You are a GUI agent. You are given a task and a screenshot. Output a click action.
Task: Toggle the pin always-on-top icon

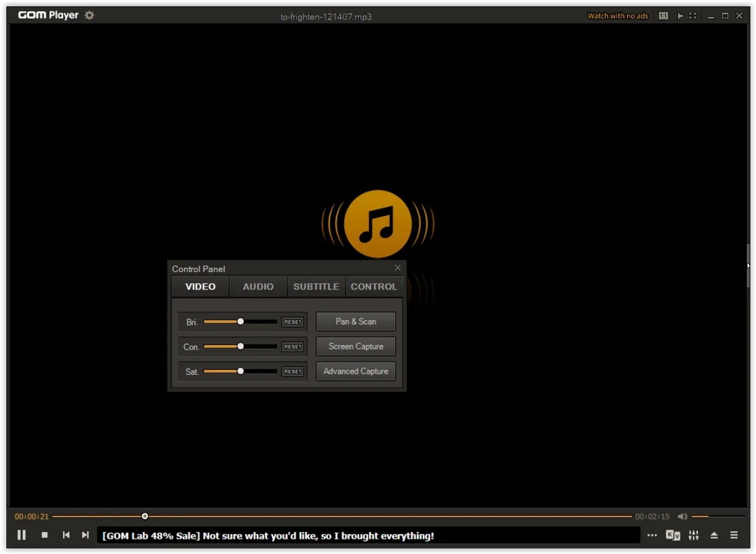679,16
